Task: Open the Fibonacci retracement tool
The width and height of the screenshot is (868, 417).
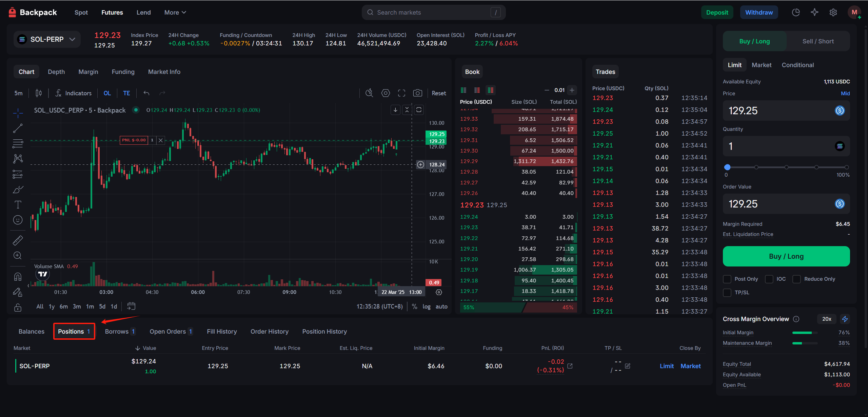Action: (x=18, y=144)
